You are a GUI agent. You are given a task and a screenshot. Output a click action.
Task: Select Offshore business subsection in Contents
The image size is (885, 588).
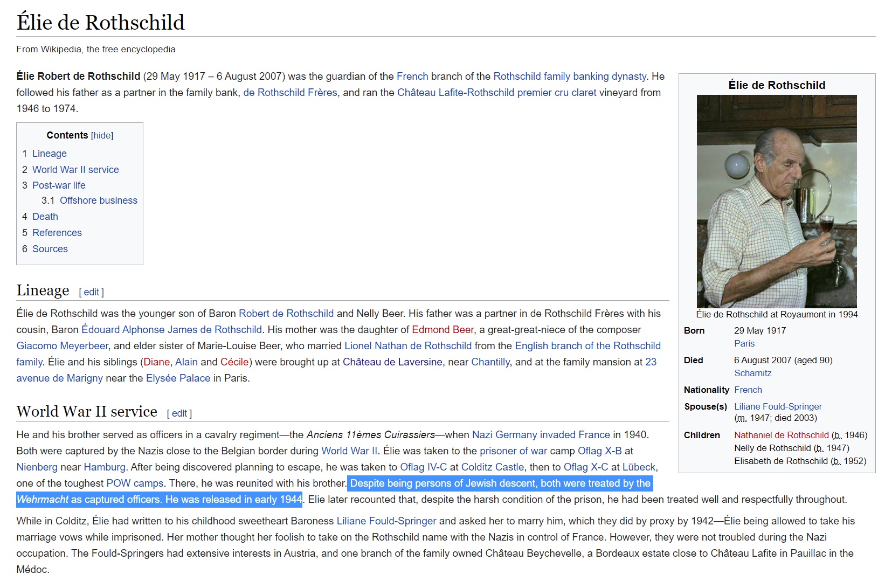click(99, 200)
